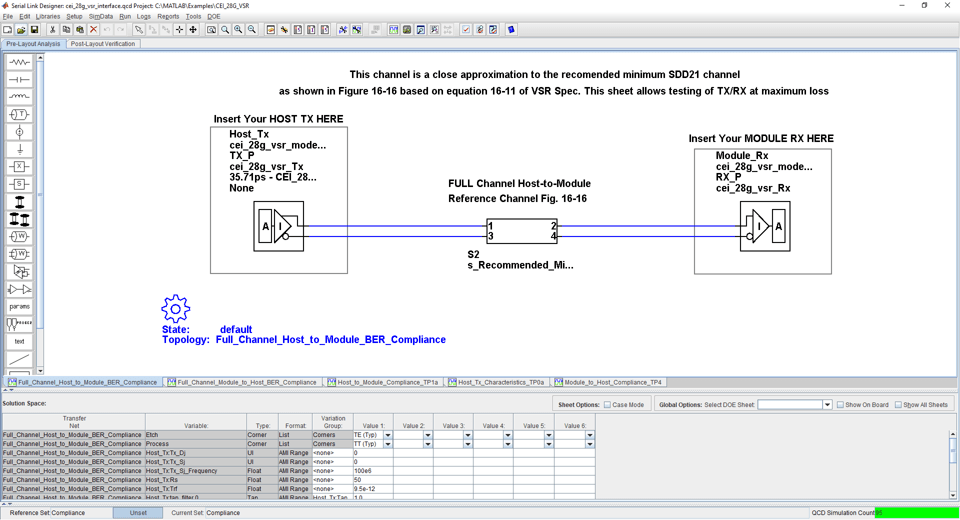Screen dimensions: 960x520
Task: Click the Host_TxRs value field showing 50
Action: coord(372,480)
